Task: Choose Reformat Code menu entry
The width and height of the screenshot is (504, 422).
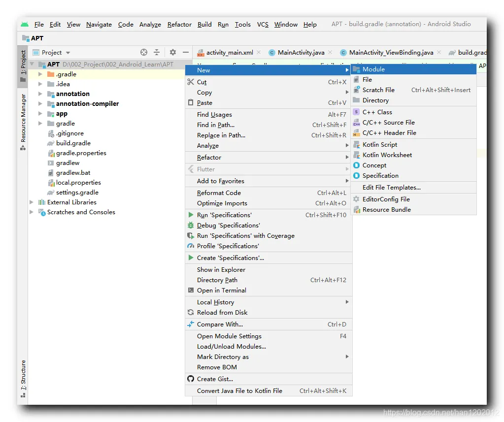Action: [269, 193]
